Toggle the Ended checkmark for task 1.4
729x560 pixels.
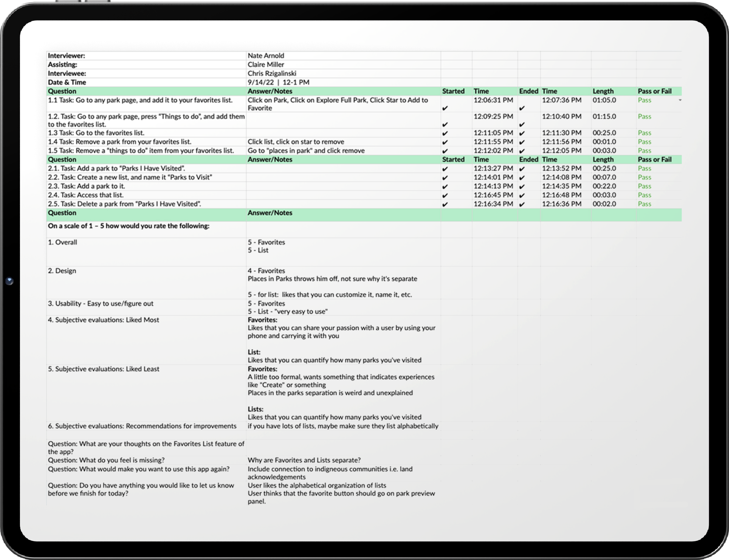(x=522, y=141)
